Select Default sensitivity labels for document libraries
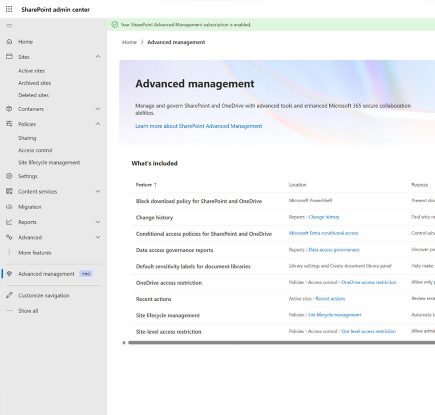The height and width of the screenshot is (415, 435). pyautogui.click(x=193, y=266)
